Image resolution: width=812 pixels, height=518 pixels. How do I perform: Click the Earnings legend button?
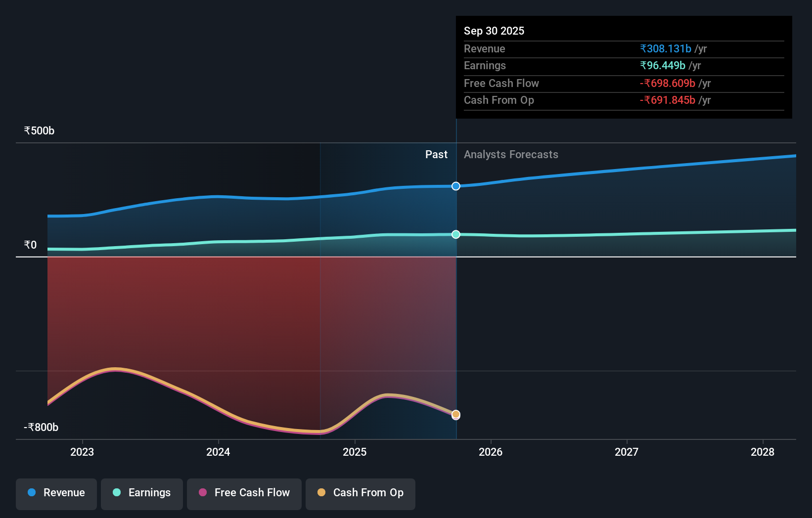point(142,494)
